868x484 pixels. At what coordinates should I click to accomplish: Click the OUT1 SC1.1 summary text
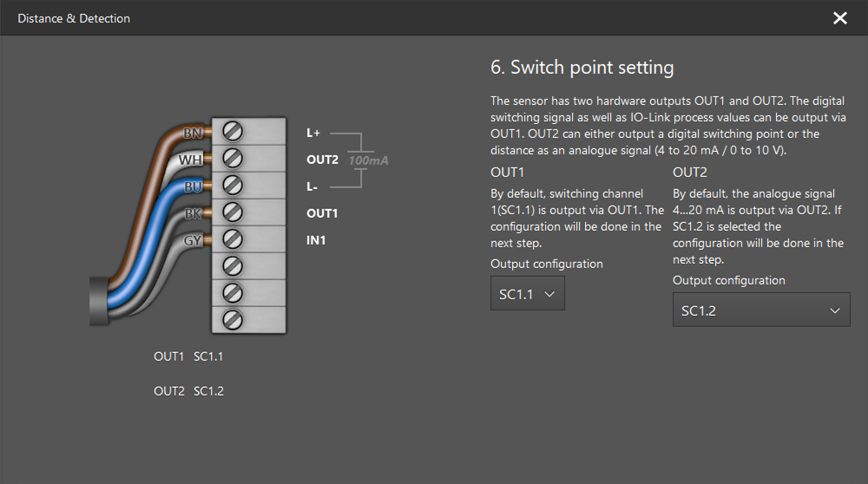188,356
